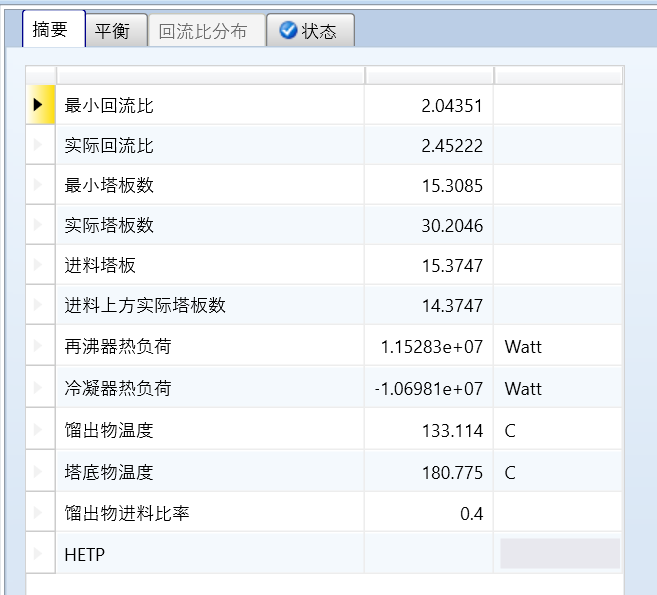Click the empty HETP value cell
657x595 pixels.
[429, 553]
